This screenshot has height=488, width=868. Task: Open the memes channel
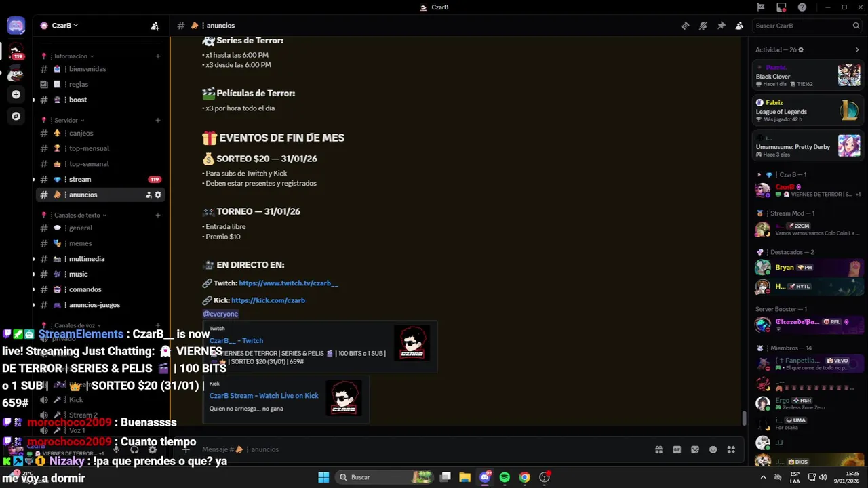pyautogui.click(x=100, y=243)
